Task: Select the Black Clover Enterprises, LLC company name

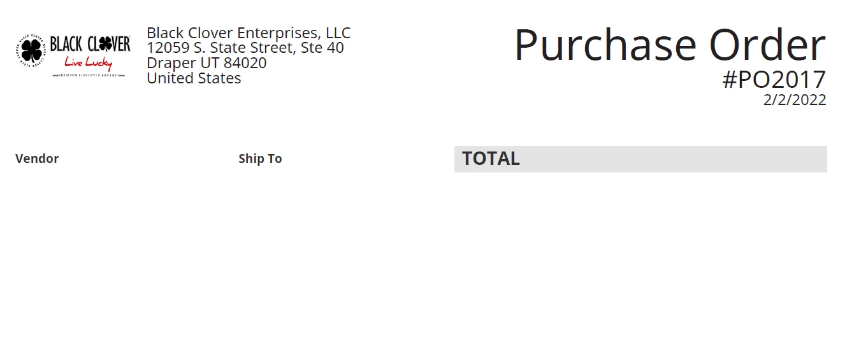Action: point(249,33)
